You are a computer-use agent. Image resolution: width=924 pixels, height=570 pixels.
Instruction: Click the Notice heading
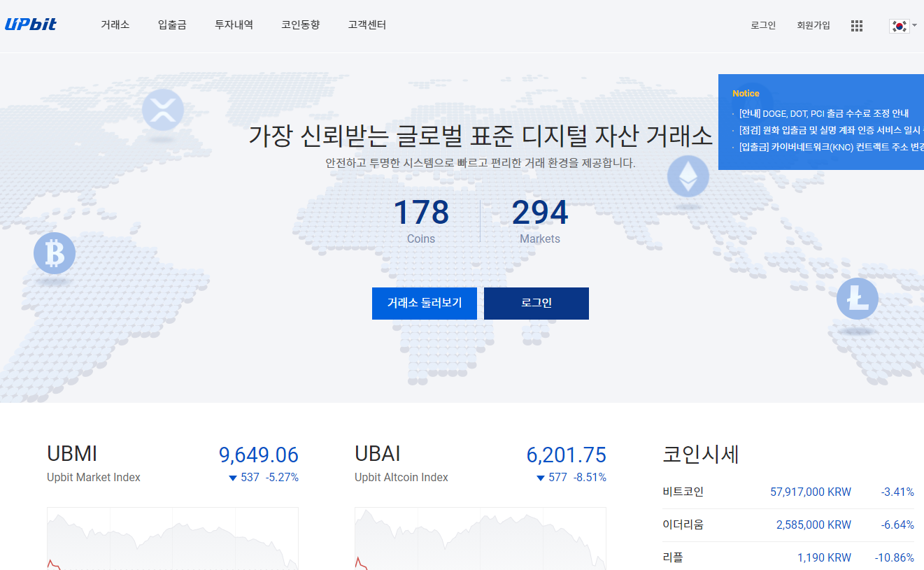[746, 94]
